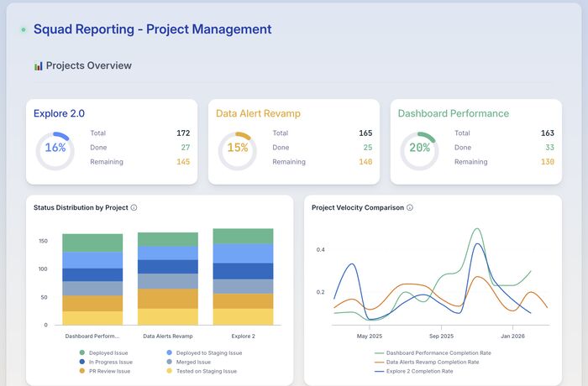Toggle Deployed to Staging Issue legend entry
Viewport: 588px width, 386px height.
(x=204, y=352)
